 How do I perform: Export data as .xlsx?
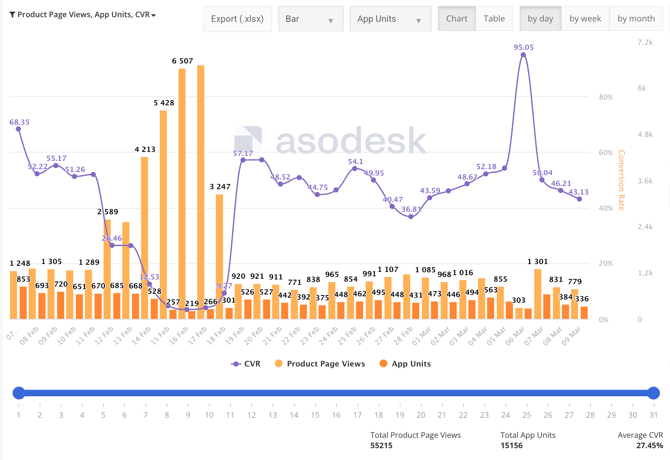pos(237,19)
